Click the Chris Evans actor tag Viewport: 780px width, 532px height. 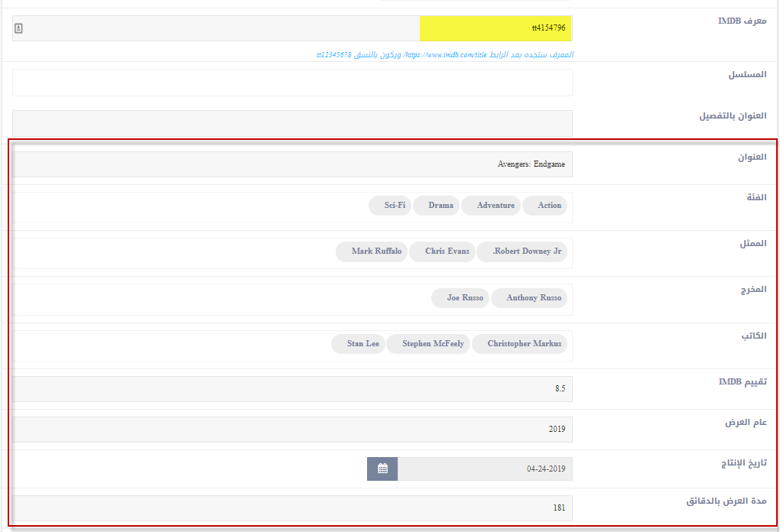pyautogui.click(x=442, y=251)
